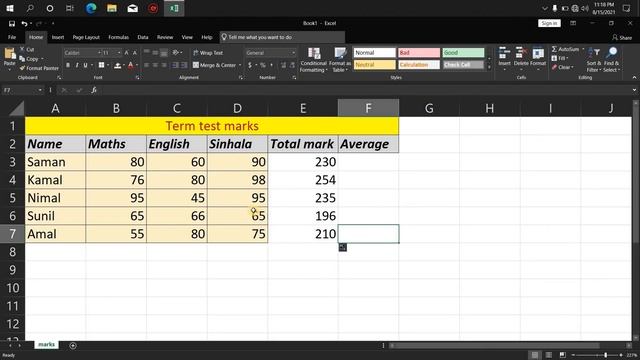Click the Tell me search box
Screen dimensions: 640x360
[282, 37]
